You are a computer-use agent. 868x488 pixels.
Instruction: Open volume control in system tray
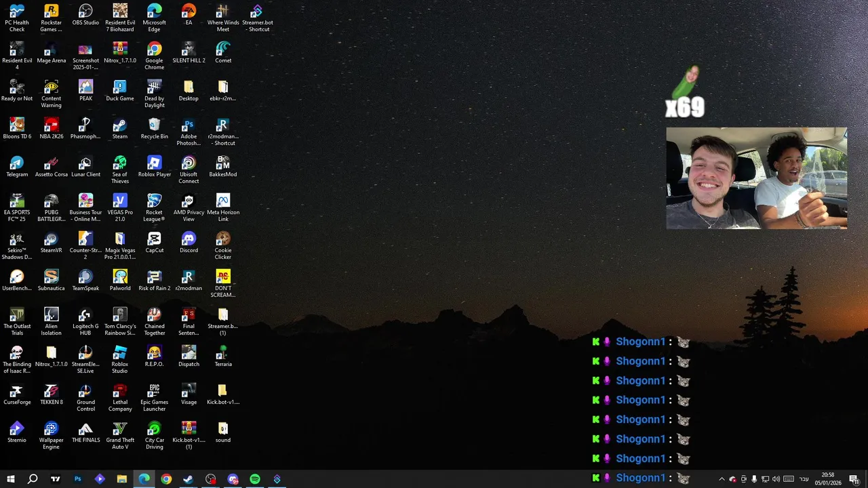776,479
